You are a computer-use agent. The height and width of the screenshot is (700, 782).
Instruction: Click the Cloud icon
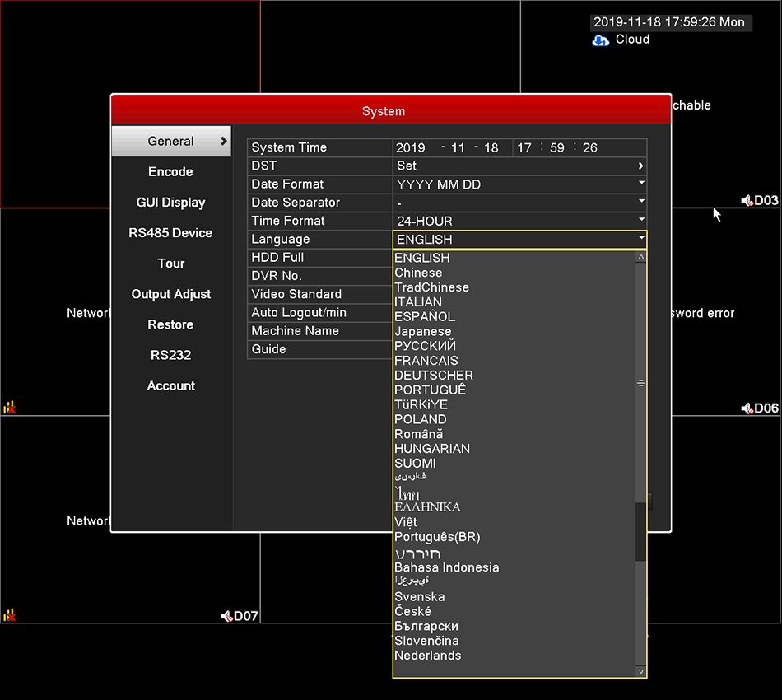(600, 40)
